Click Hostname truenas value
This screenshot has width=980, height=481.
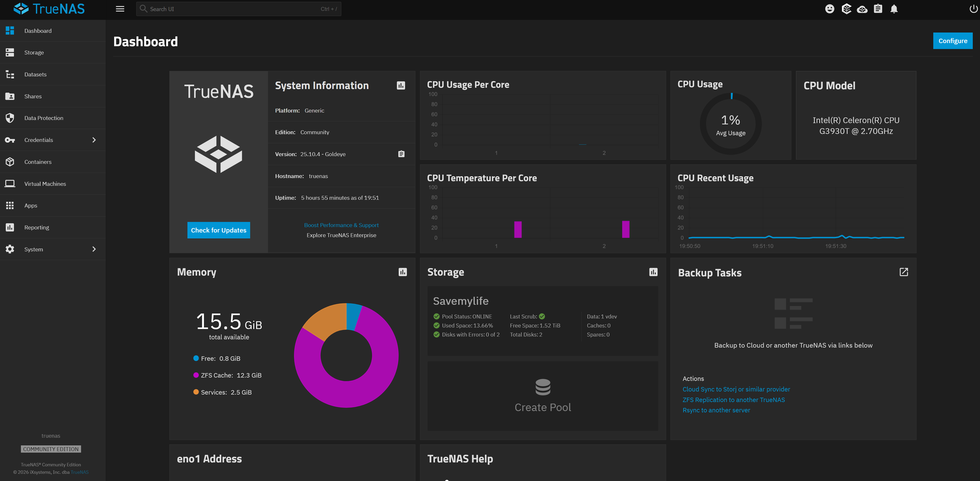(318, 176)
